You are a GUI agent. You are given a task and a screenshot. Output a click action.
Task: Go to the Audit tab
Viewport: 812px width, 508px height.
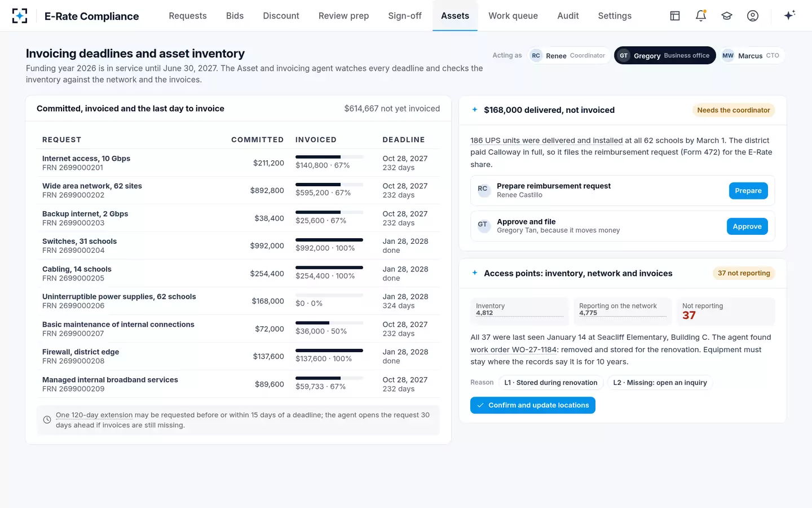click(x=568, y=16)
